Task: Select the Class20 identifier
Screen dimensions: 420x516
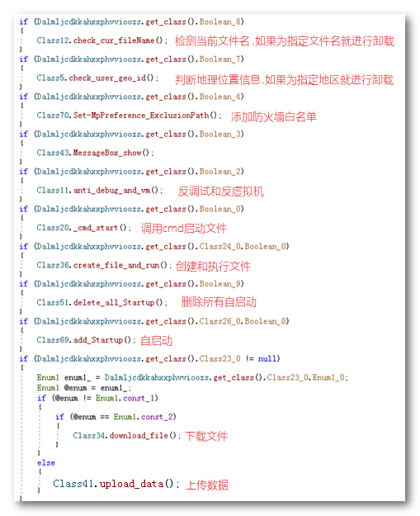Action: pyautogui.click(x=53, y=228)
